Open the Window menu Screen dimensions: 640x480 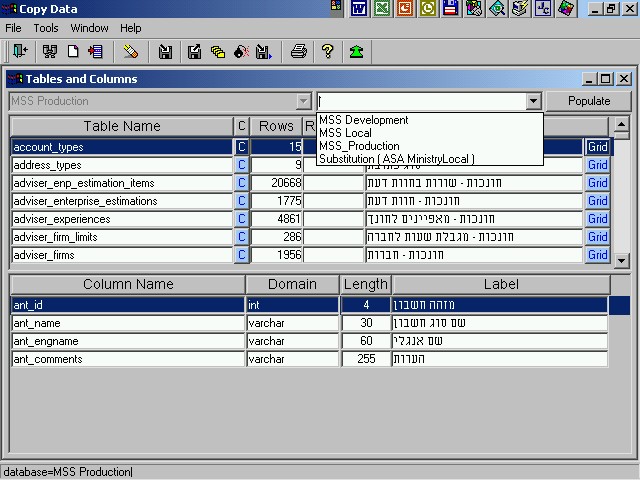coord(90,28)
